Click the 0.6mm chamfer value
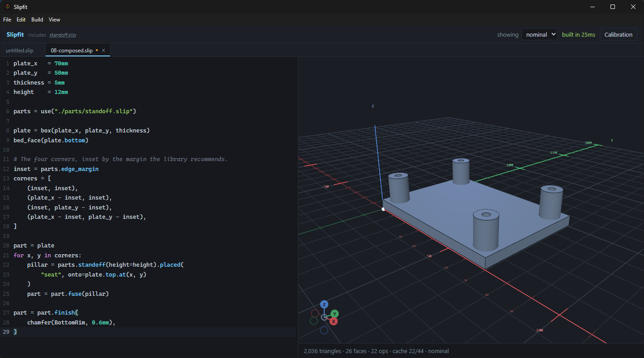Screen dimensions: 644x358 pyautogui.click(x=101, y=322)
